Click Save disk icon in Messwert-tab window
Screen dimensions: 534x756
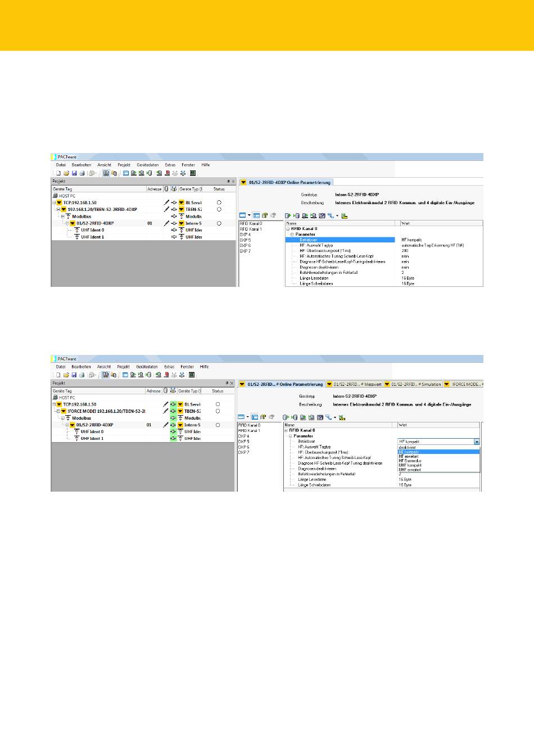(x=74, y=375)
